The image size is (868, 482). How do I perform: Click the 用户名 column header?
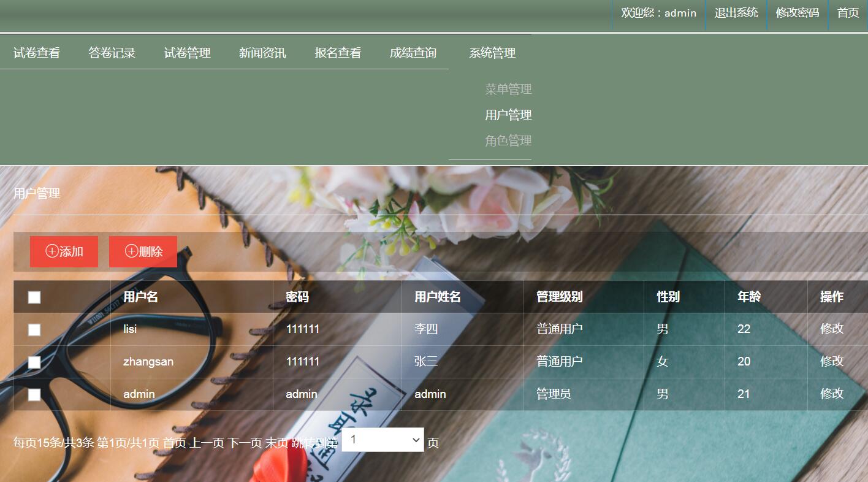[140, 297]
